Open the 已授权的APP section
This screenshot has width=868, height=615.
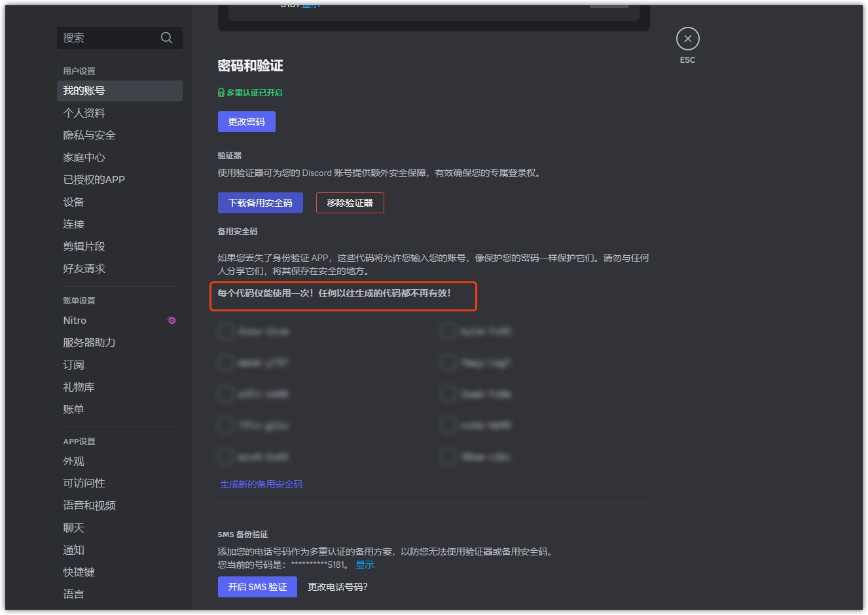(x=94, y=180)
